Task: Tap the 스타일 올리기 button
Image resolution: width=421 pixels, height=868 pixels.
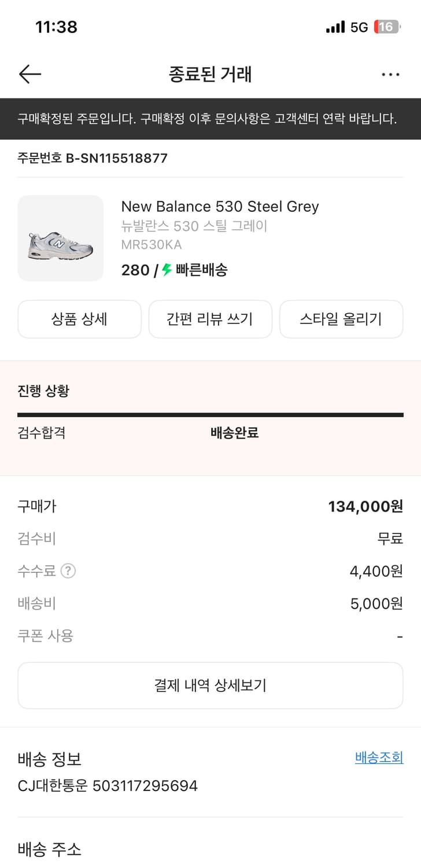Action: (341, 319)
